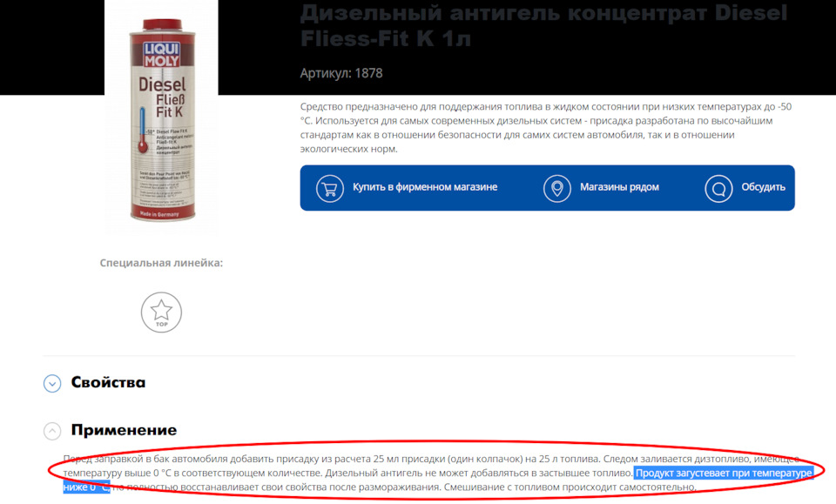Viewport: 836px width, 504px height.
Task: Click the TOP star badge icon
Action: pyautogui.click(x=161, y=312)
